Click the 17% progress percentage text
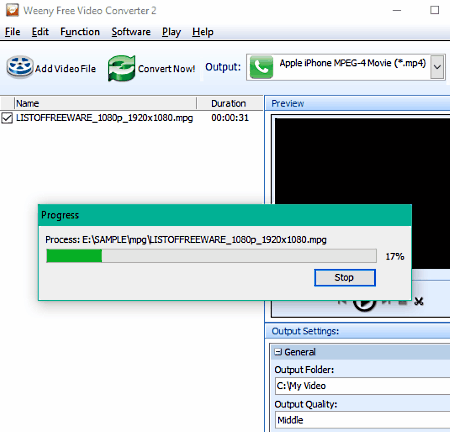450x432 pixels. 395,257
